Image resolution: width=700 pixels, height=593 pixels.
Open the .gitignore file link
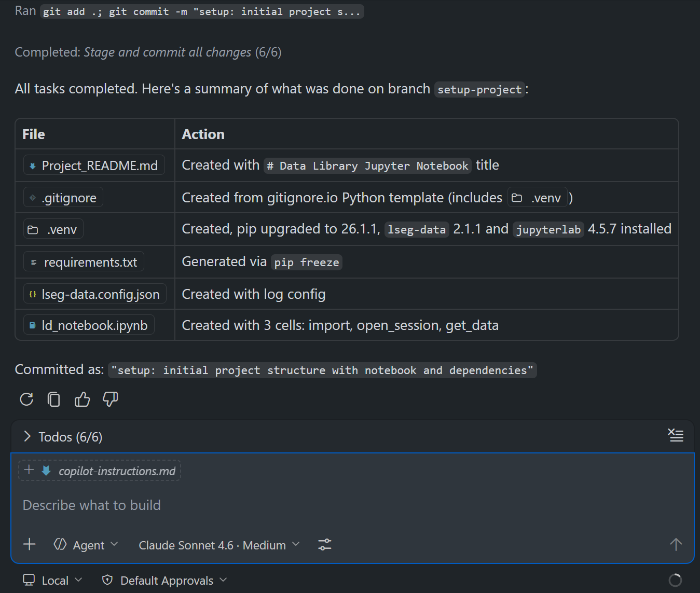tap(63, 197)
